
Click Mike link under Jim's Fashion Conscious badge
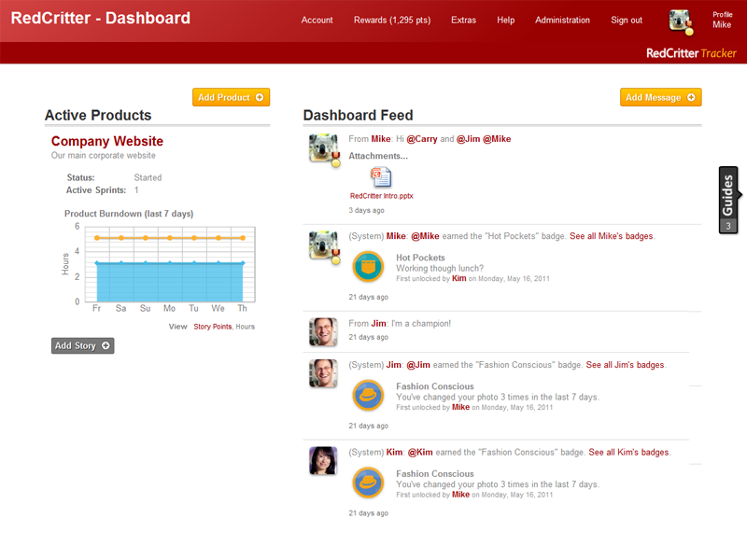tap(460, 407)
